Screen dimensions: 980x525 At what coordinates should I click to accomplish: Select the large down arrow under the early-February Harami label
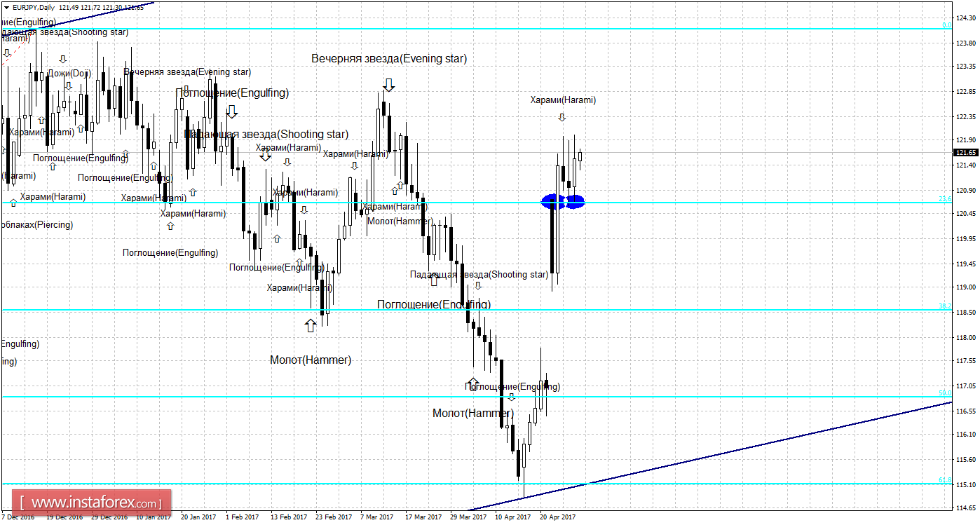[x=265, y=155]
